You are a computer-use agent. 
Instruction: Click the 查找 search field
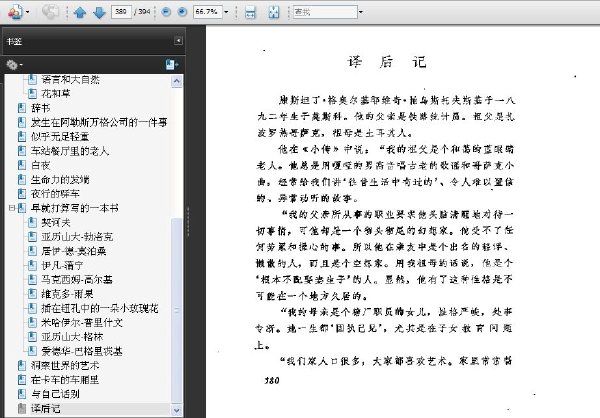tap(325, 12)
